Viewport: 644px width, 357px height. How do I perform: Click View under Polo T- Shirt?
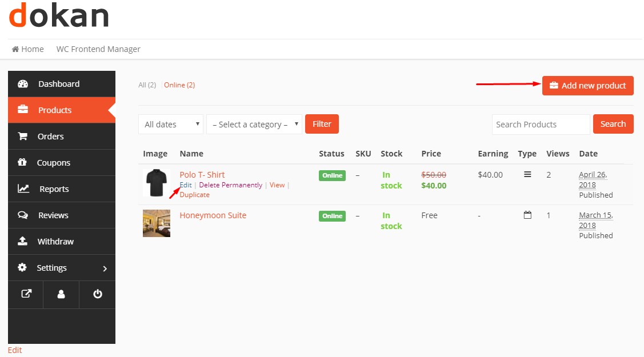[277, 185]
